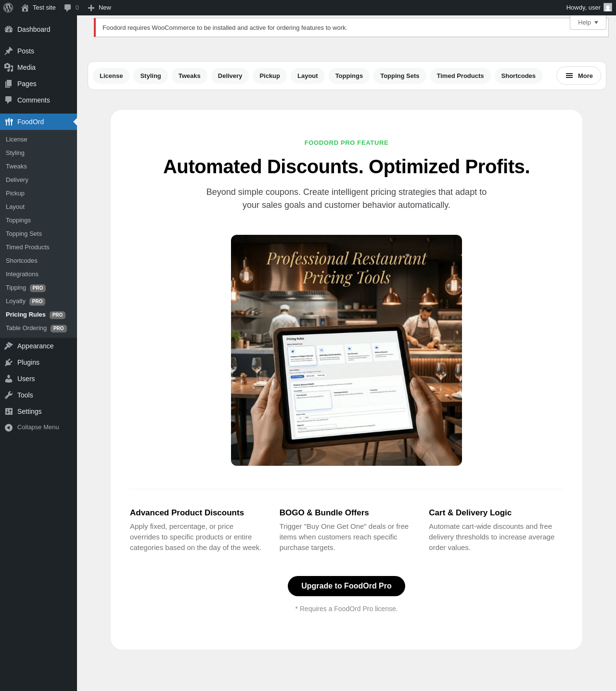Image resolution: width=616 pixels, height=691 pixels.
Task: Go to Layout in the sidebar submenu
Action: click(38, 207)
